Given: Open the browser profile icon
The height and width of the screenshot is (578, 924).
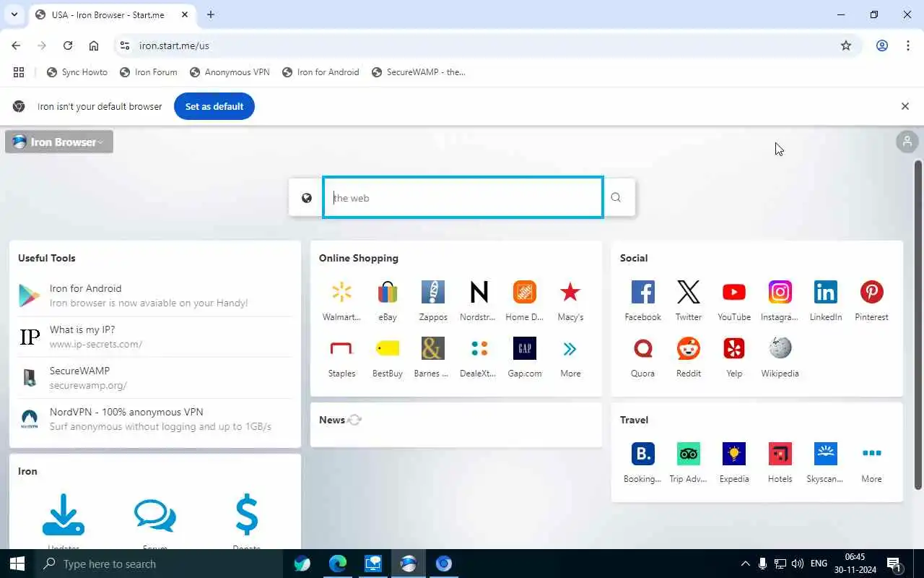Looking at the screenshot, I should pyautogui.click(x=882, y=46).
